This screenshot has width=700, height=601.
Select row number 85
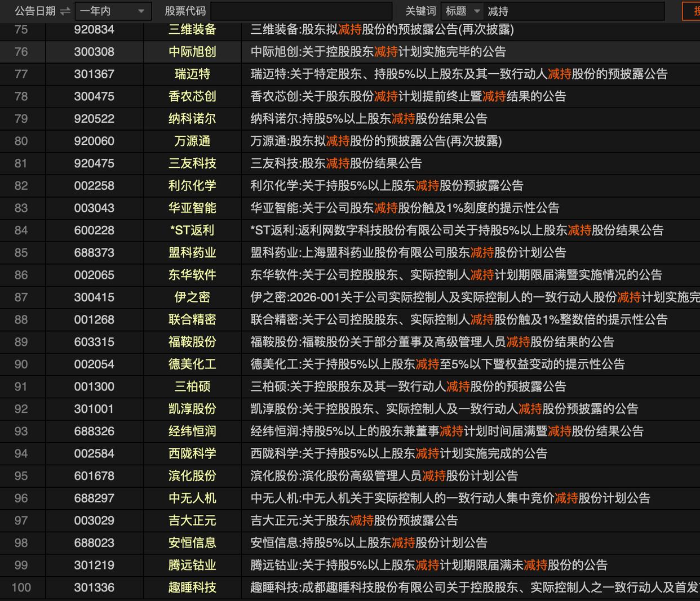(x=21, y=252)
